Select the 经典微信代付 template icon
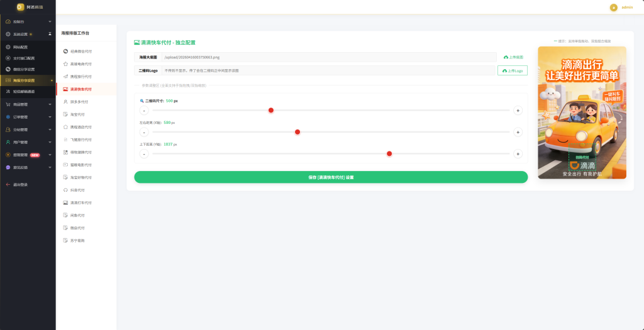 click(x=65, y=52)
